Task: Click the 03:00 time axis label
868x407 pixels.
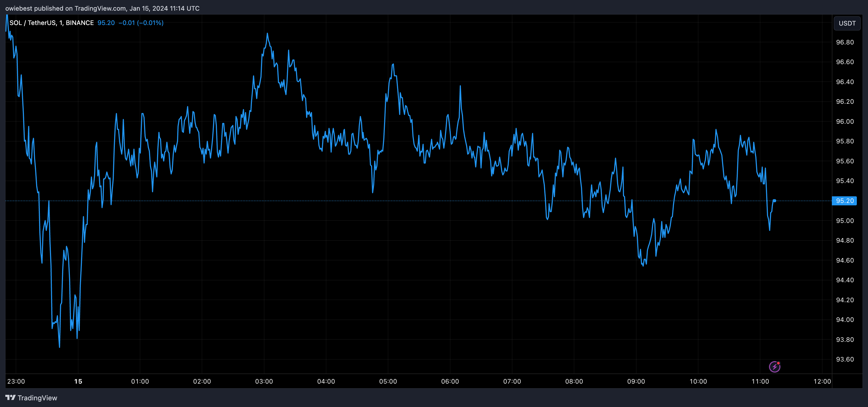Action: point(264,381)
